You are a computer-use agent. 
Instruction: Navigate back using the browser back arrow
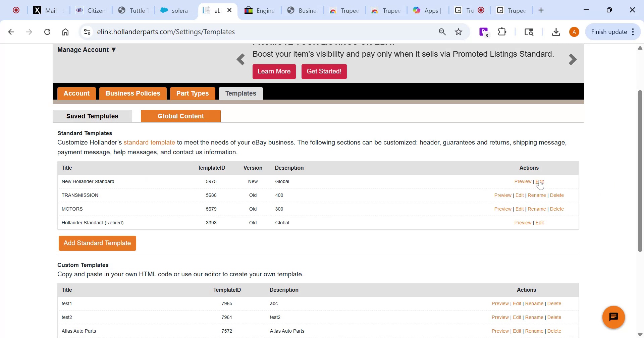(11, 32)
